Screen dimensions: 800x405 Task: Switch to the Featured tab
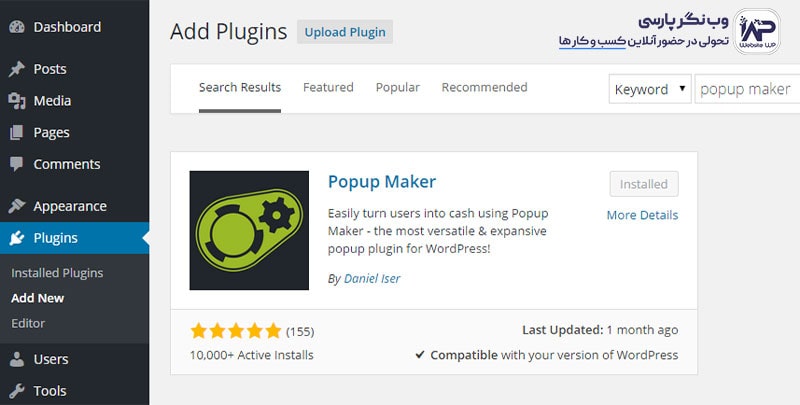(x=328, y=87)
